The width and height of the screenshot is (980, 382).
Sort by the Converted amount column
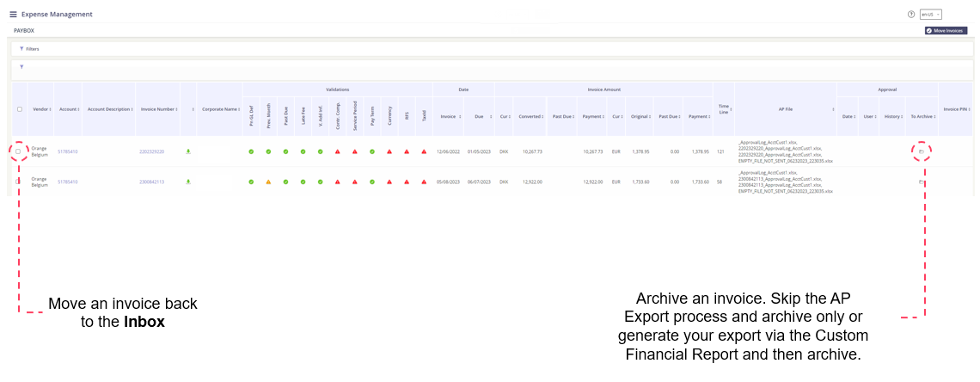point(530,116)
